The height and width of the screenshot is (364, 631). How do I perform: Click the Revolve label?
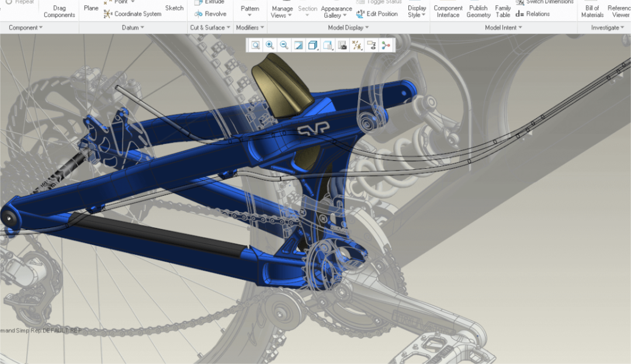[x=215, y=14]
